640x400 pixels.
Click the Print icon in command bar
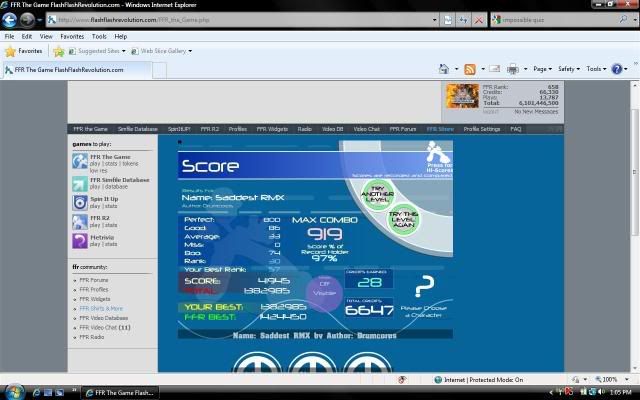[x=512, y=69]
